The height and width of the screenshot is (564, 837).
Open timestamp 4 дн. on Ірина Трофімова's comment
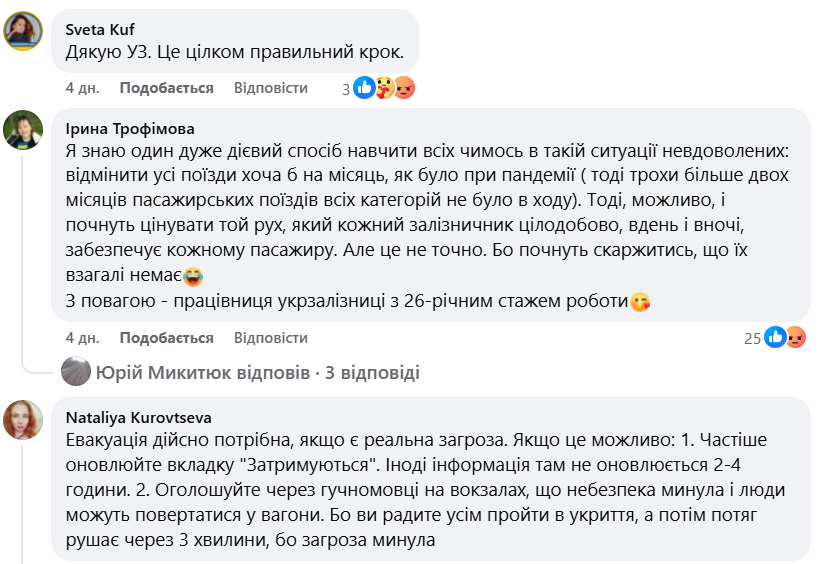click(82, 338)
